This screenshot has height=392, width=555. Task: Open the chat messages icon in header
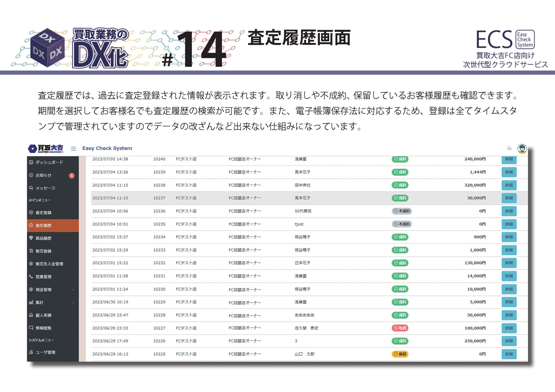pyautogui.click(x=509, y=148)
